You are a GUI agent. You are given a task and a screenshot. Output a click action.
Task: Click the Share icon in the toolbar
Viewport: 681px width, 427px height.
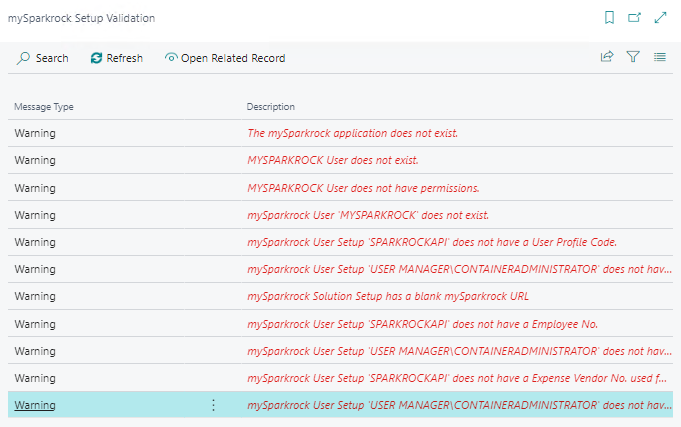(607, 57)
